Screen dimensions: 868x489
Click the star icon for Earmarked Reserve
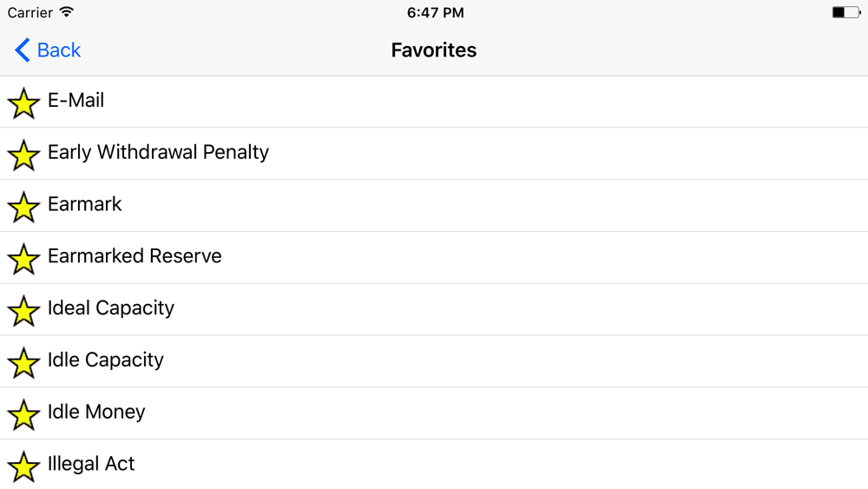click(x=23, y=259)
